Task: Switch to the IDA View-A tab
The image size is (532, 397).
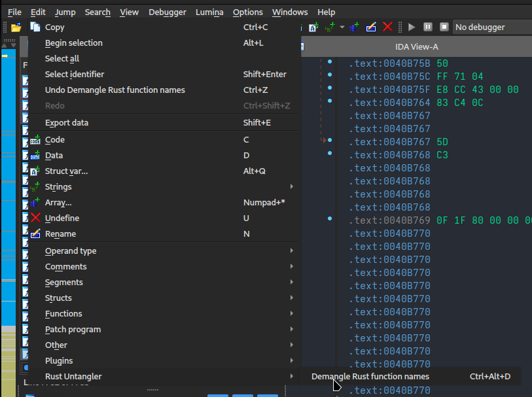Action: (416, 47)
